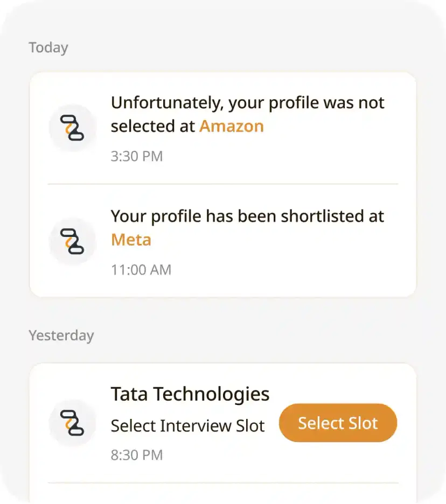The width and height of the screenshot is (446, 504).
Task: Click the logo icon beside Meta notification
Action: click(72, 242)
